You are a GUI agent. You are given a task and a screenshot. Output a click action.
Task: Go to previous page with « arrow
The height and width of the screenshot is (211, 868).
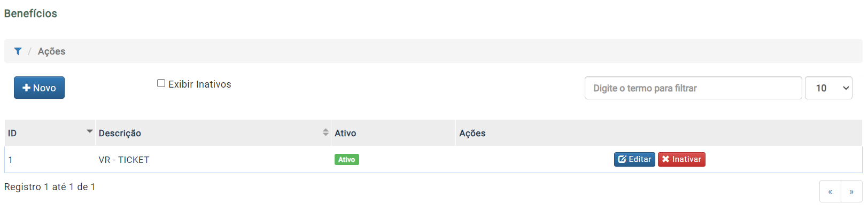830,191
